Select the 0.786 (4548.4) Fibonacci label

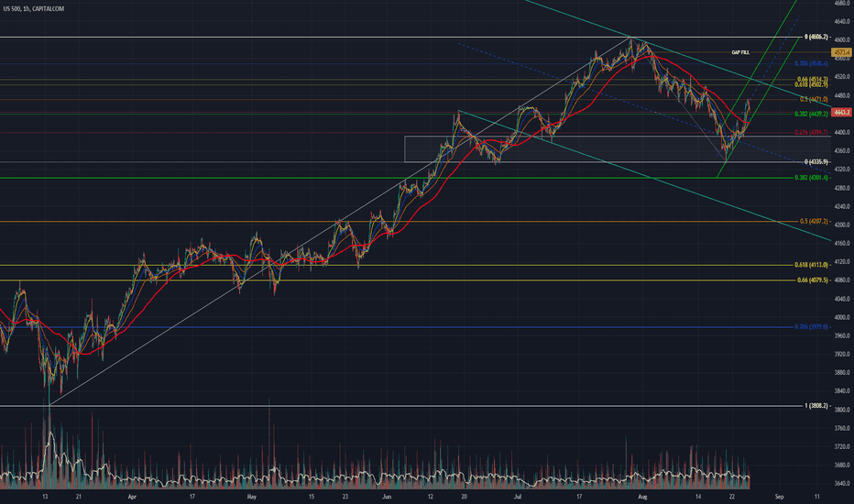coord(811,64)
